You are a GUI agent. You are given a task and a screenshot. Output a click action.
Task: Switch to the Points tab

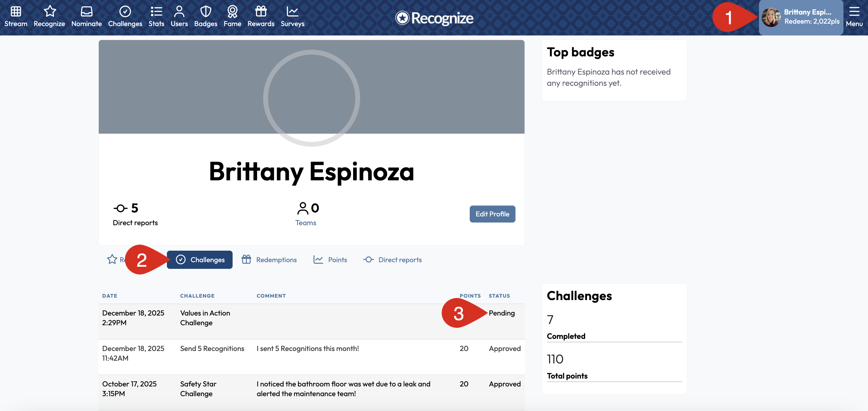330,260
